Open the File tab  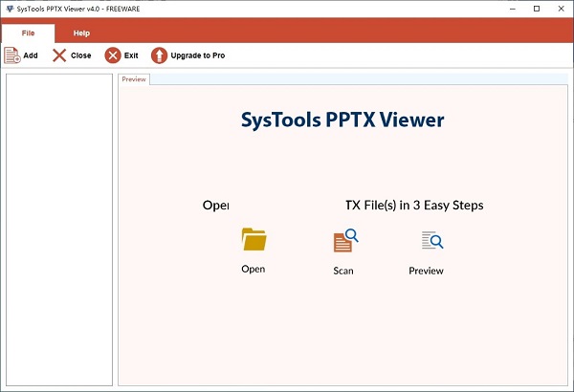(x=28, y=33)
